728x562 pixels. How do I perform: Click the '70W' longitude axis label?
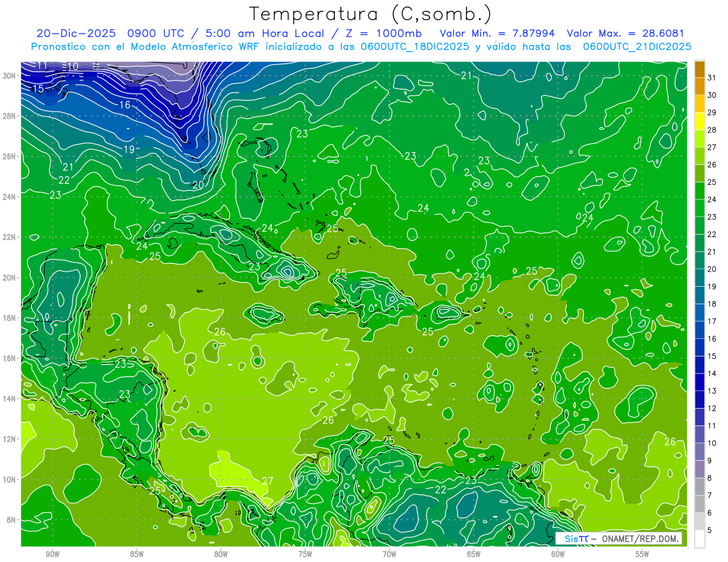click(x=389, y=554)
